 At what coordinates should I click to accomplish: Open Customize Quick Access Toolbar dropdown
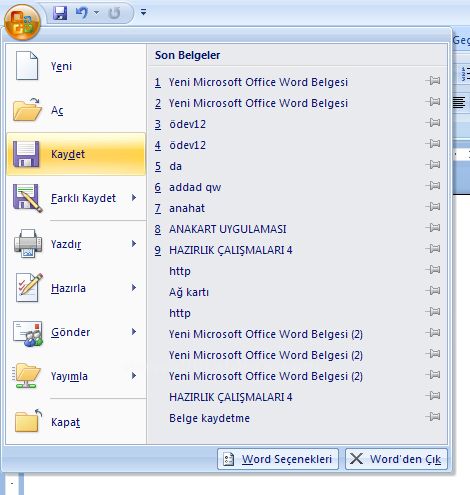(144, 13)
